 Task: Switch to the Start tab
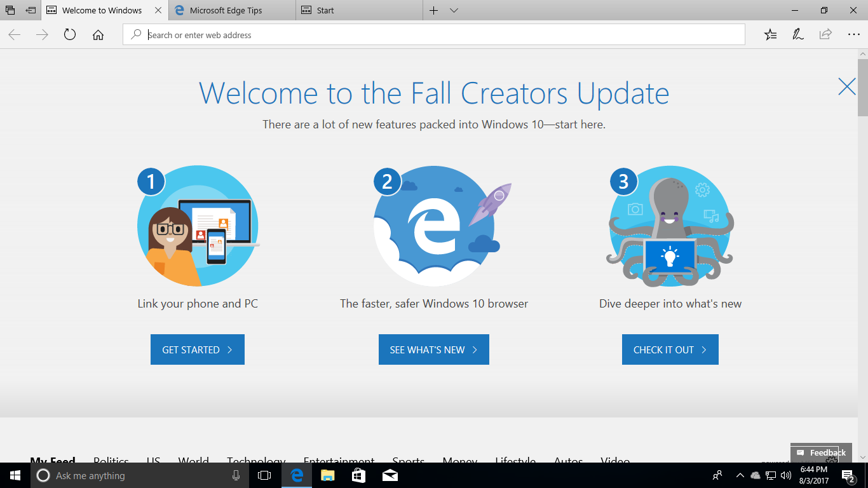tap(359, 10)
